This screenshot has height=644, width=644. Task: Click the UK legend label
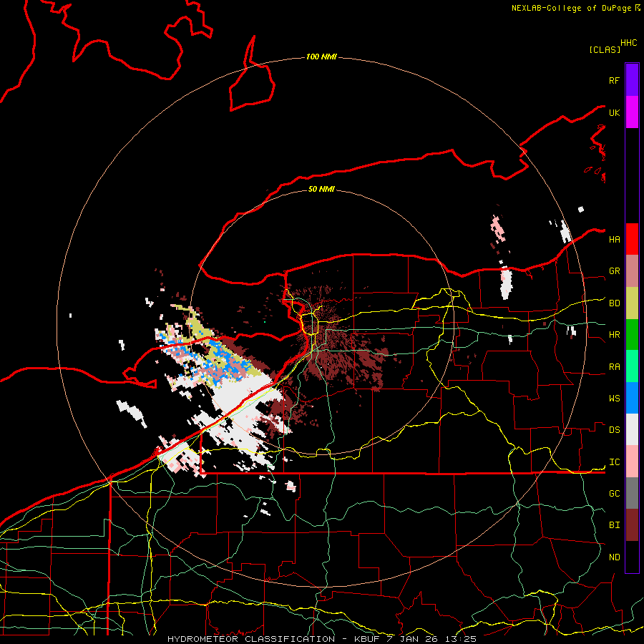(x=614, y=112)
